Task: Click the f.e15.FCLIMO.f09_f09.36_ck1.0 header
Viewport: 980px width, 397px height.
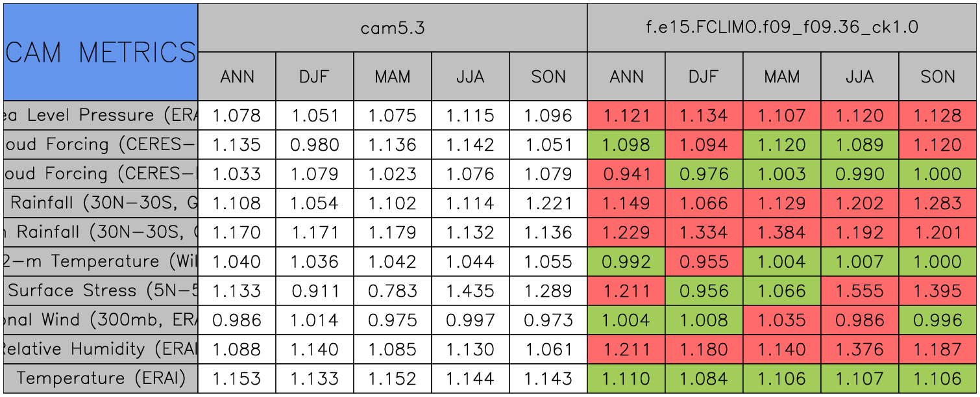Action: tap(782, 28)
